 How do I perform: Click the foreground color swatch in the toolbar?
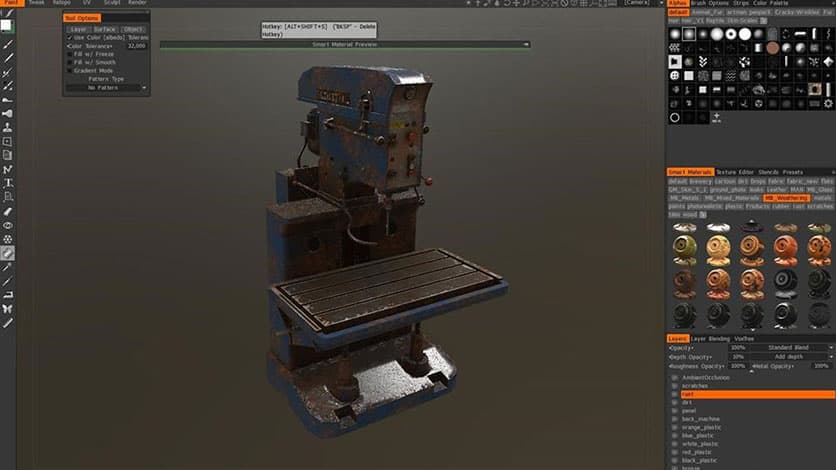pyautogui.click(x=7, y=25)
